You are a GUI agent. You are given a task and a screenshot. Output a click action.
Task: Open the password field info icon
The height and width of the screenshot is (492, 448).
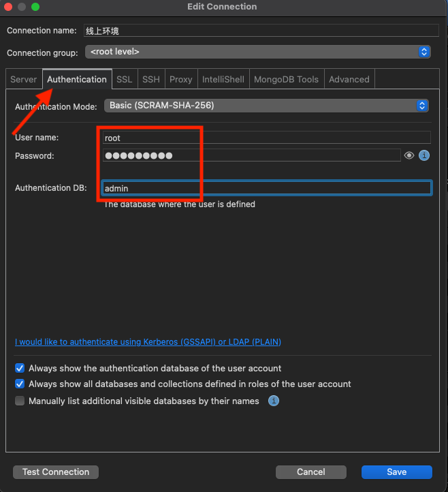point(424,155)
